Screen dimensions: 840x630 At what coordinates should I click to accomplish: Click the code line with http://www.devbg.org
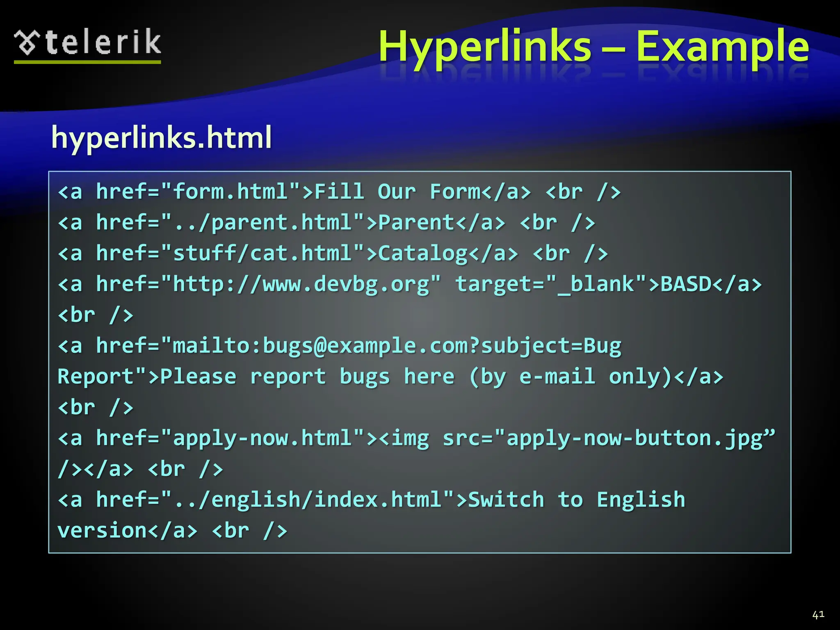pyautogui.click(x=410, y=284)
